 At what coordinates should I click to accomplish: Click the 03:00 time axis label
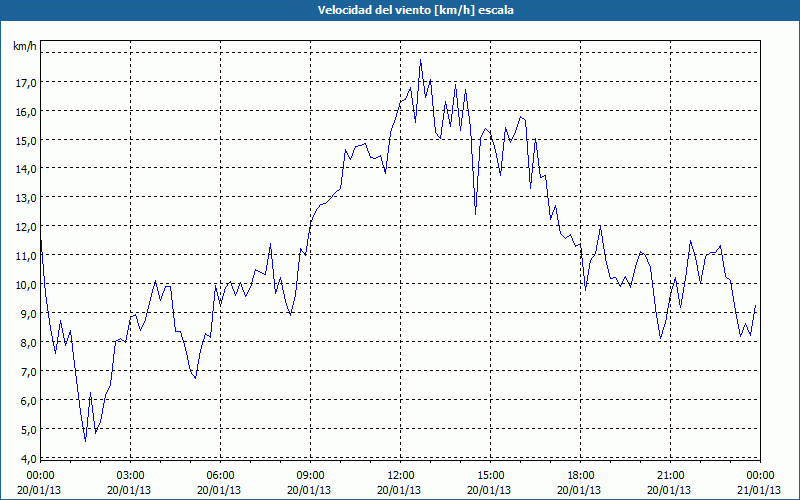coord(130,476)
